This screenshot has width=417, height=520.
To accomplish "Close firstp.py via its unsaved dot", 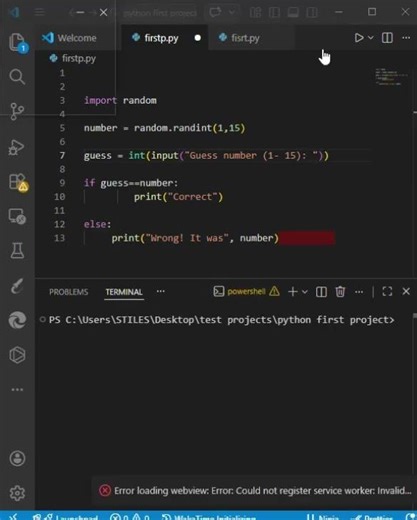I will click(x=198, y=38).
